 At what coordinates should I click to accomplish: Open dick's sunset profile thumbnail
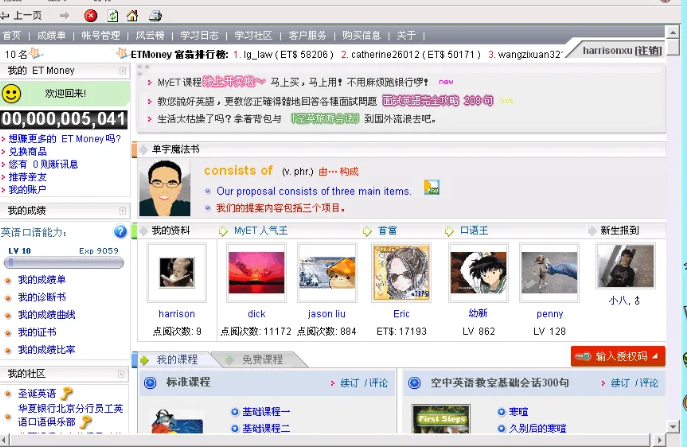point(256,273)
